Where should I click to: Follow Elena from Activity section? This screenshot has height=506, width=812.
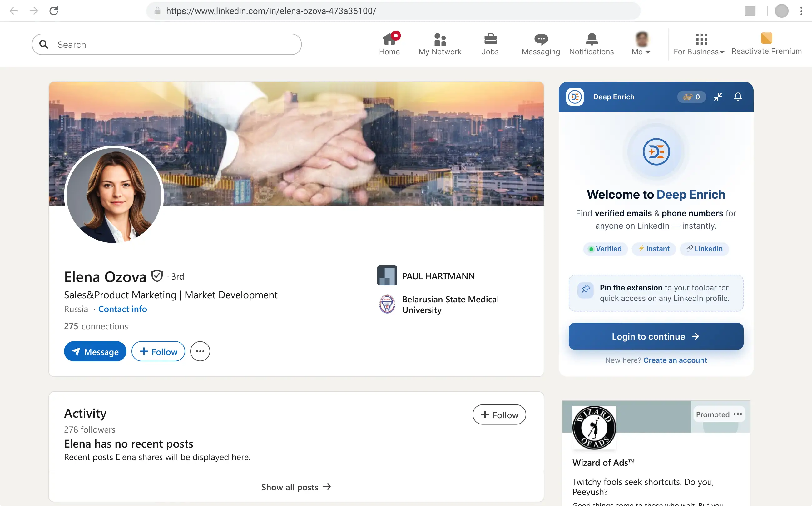tap(499, 415)
